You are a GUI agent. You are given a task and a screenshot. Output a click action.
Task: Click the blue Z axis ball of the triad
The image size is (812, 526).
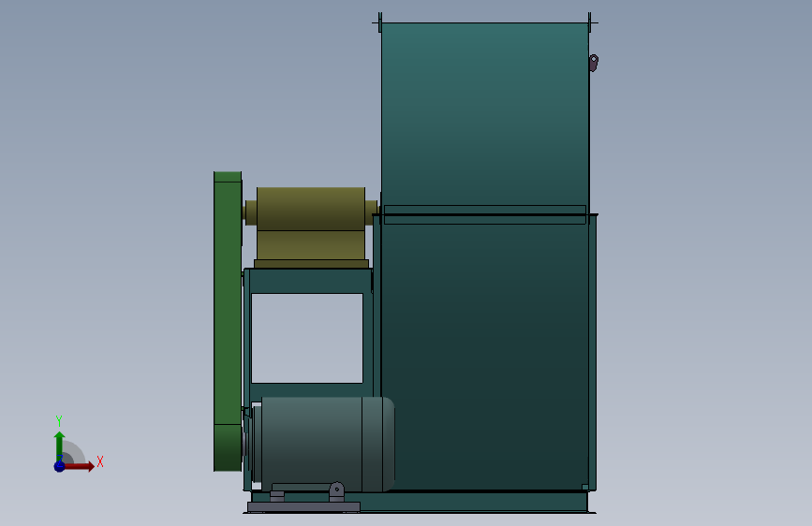[x=59, y=466]
